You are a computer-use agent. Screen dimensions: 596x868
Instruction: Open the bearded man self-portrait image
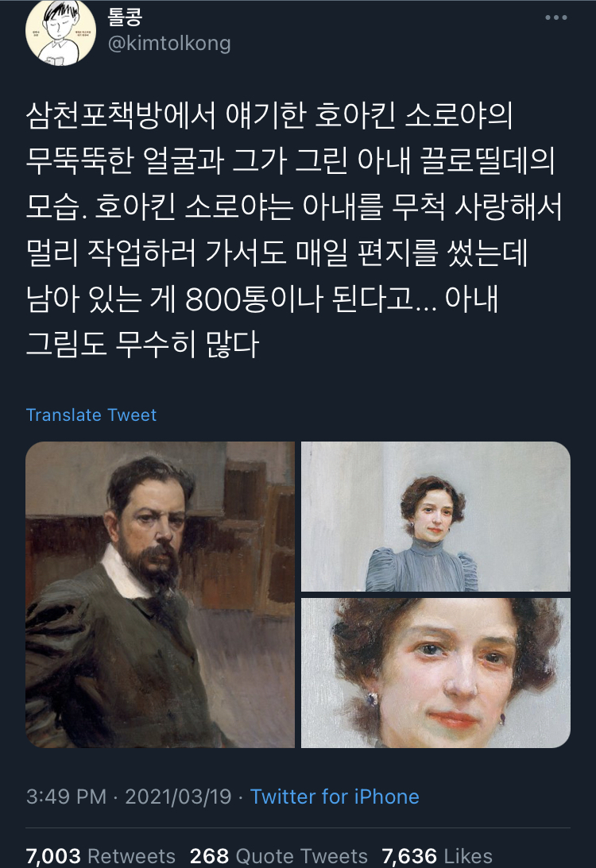(x=160, y=595)
